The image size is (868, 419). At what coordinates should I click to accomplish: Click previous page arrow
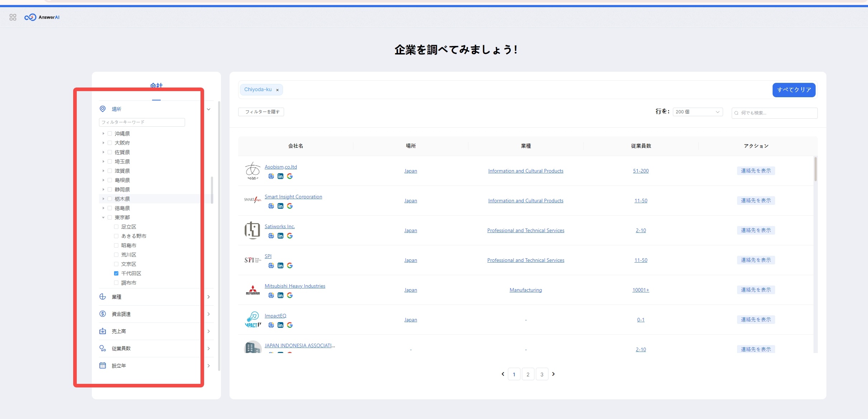click(x=503, y=374)
